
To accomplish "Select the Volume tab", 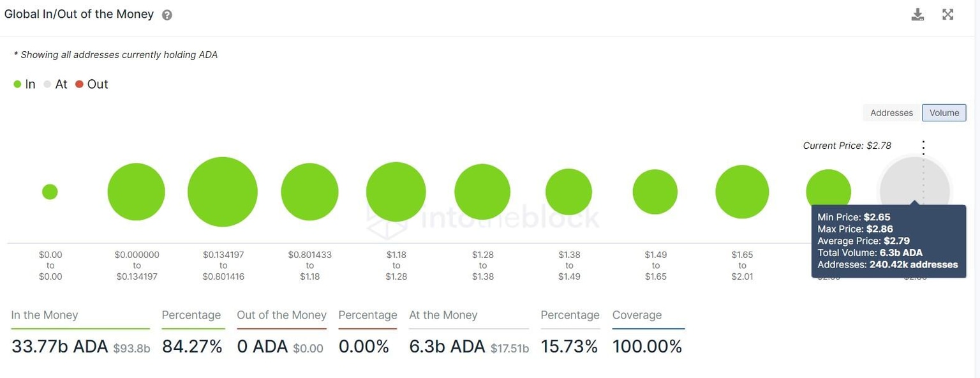I will point(944,112).
